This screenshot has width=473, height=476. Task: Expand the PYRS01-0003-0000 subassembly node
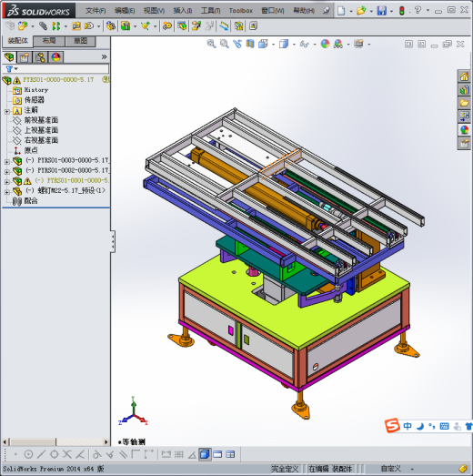[x=7, y=162]
